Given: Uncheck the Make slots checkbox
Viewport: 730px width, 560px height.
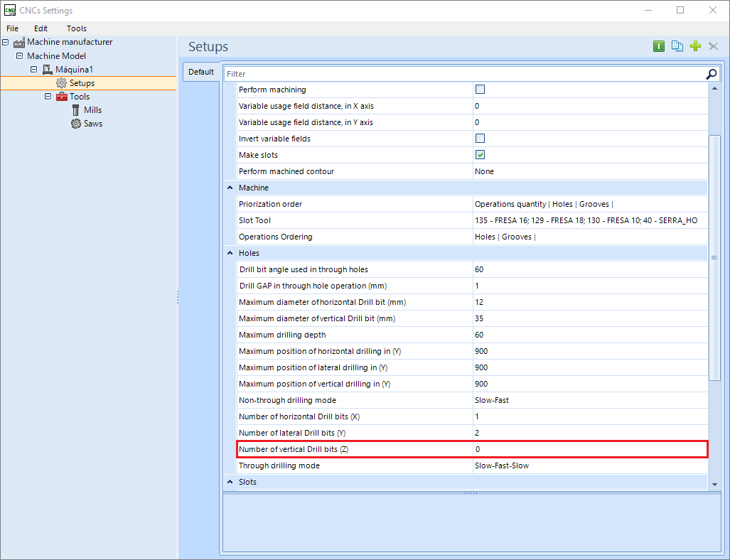Looking at the screenshot, I should tap(480, 154).
